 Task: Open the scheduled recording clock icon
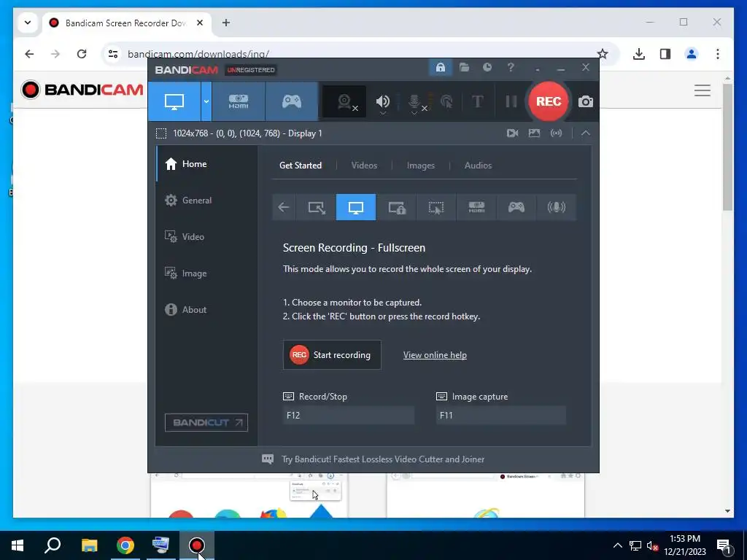coord(487,67)
